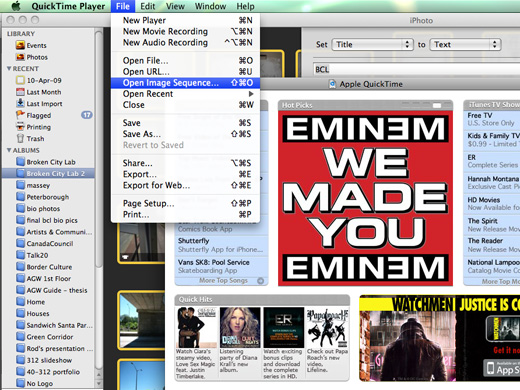Select the 40-312 portfolio album
520x390 pixels.
(x=48, y=372)
